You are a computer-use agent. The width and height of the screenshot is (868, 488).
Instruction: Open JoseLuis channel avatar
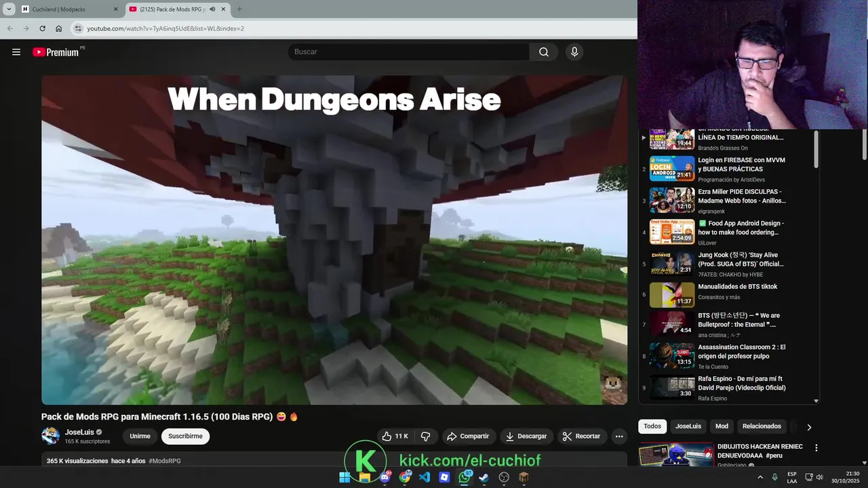(51, 436)
